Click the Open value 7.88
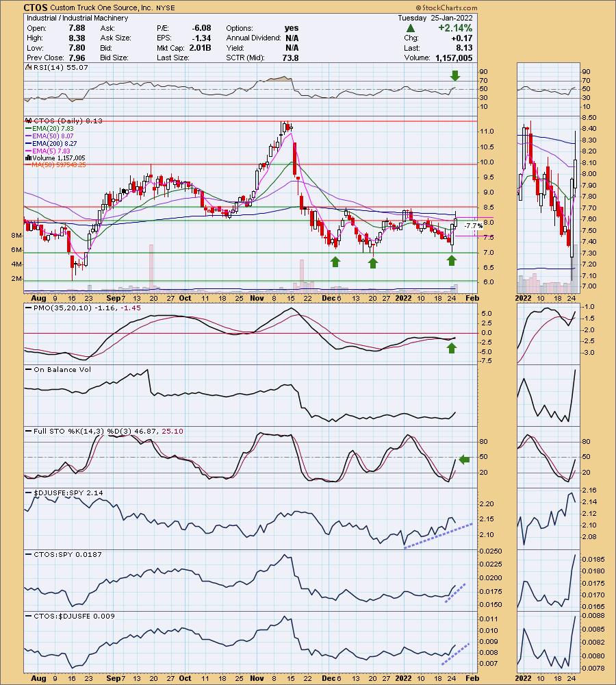 (77, 28)
